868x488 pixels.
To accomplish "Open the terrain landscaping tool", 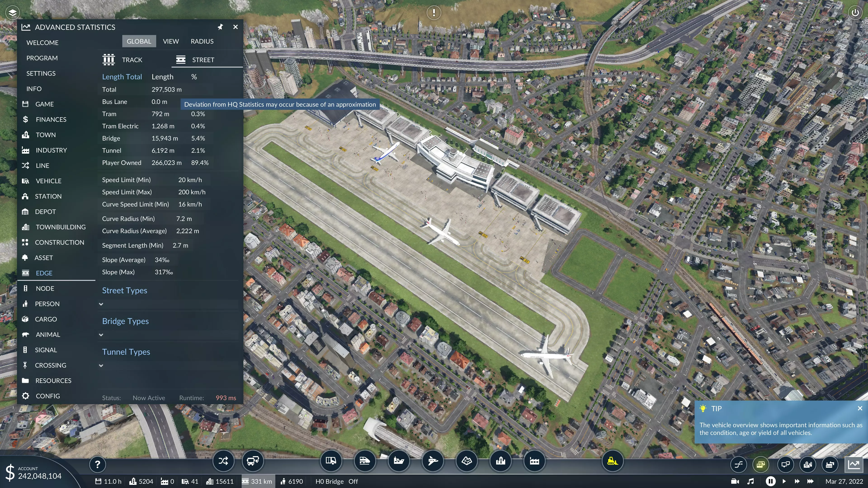I will (467, 461).
